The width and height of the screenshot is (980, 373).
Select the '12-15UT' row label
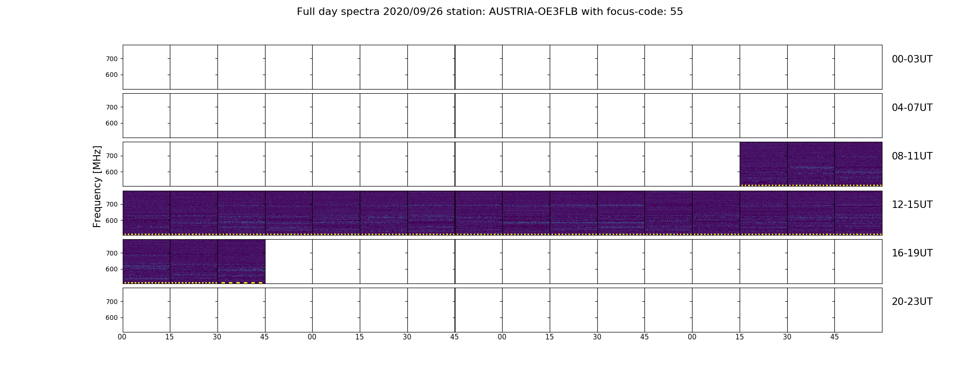point(912,205)
